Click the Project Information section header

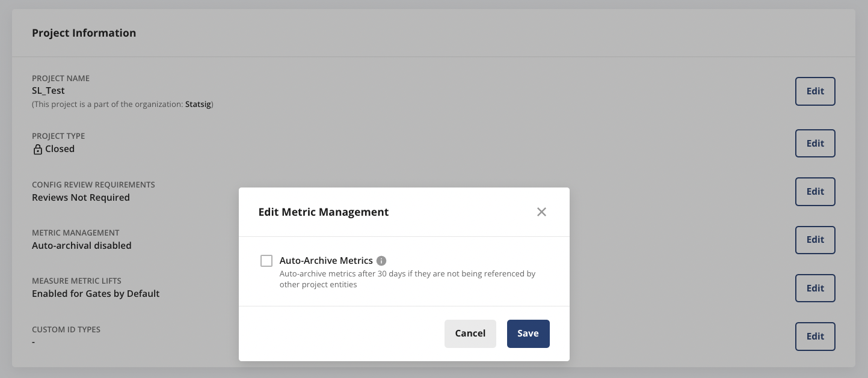[84, 33]
